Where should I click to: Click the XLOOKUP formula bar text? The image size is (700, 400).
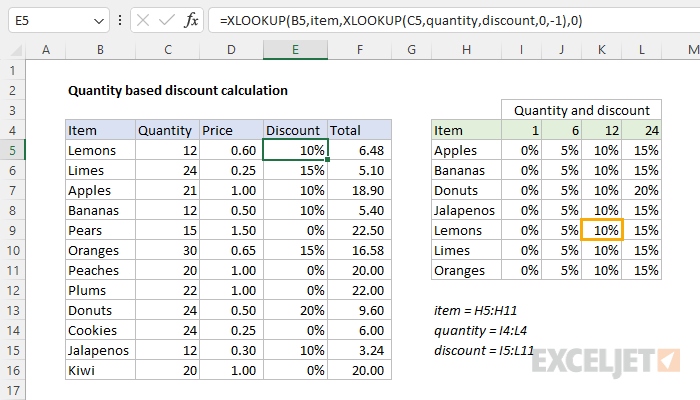pos(401,21)
